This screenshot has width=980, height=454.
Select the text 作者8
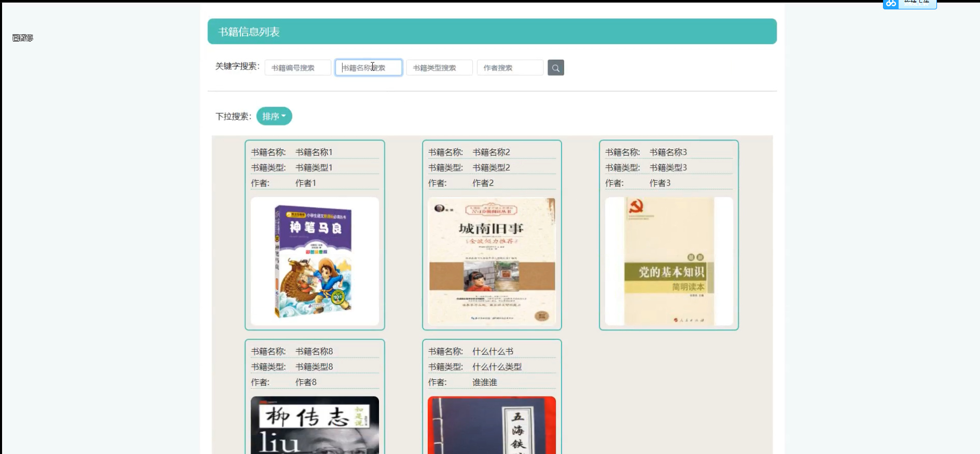pos(306,382)
